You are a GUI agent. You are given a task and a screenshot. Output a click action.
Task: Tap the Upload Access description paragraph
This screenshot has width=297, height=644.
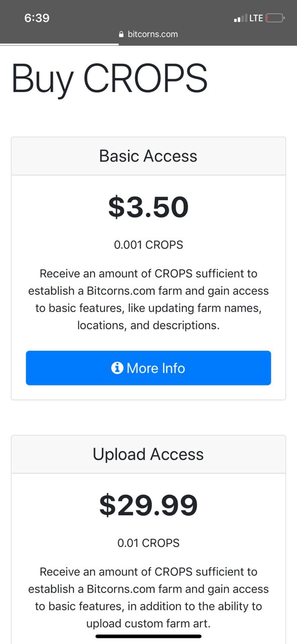click(148, 598)
